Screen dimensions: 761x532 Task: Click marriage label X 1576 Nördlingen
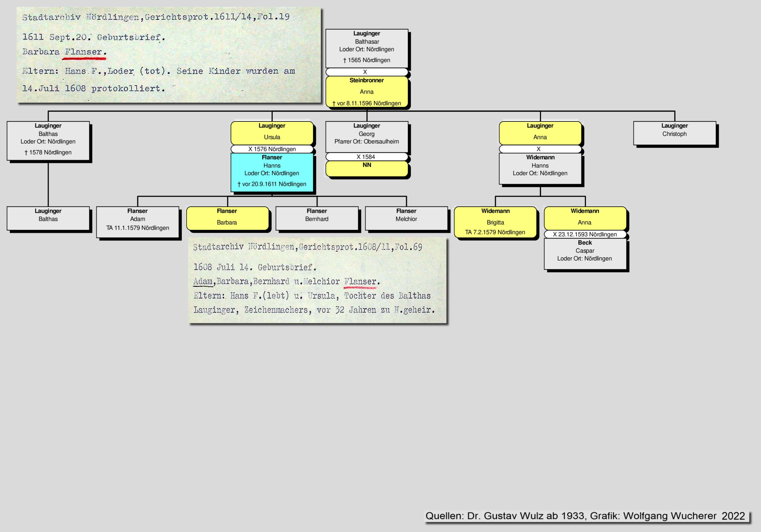coord(272,149)
